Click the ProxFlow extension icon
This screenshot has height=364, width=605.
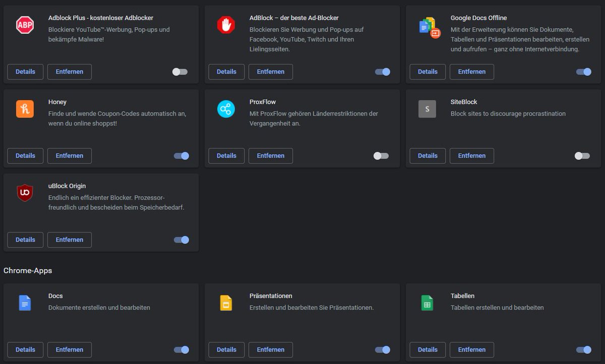pos(226,109)
